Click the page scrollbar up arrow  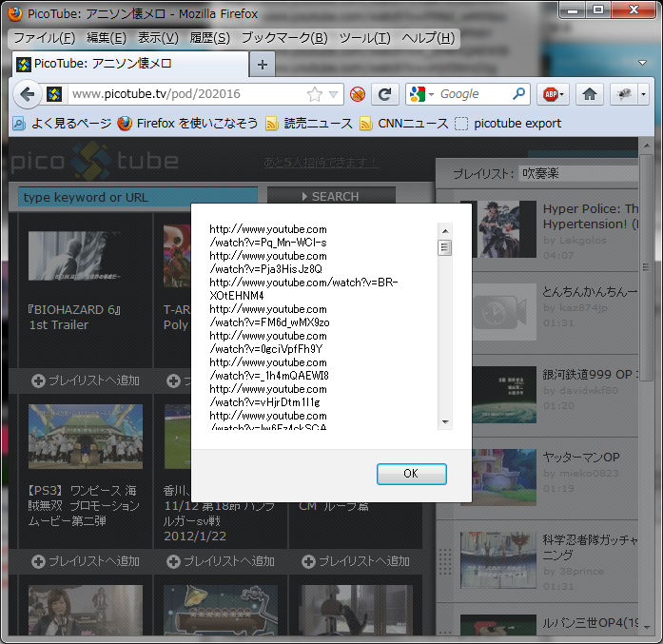click(647, 146)
